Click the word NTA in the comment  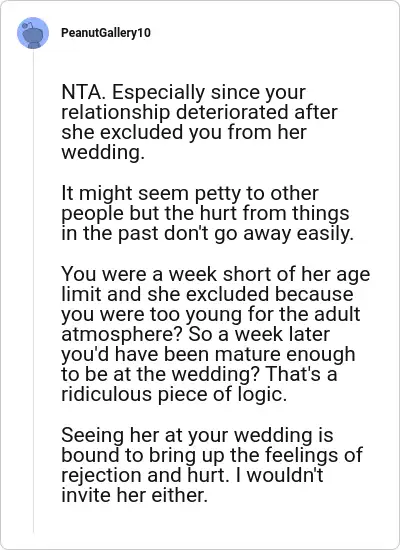(x=82, y=93)
